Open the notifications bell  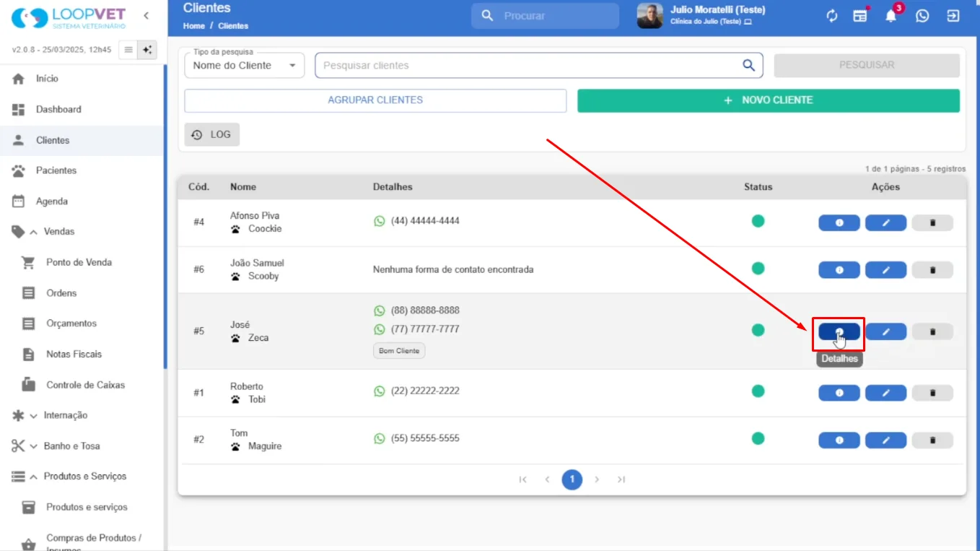pyautogui.click(x=891, y=16)
